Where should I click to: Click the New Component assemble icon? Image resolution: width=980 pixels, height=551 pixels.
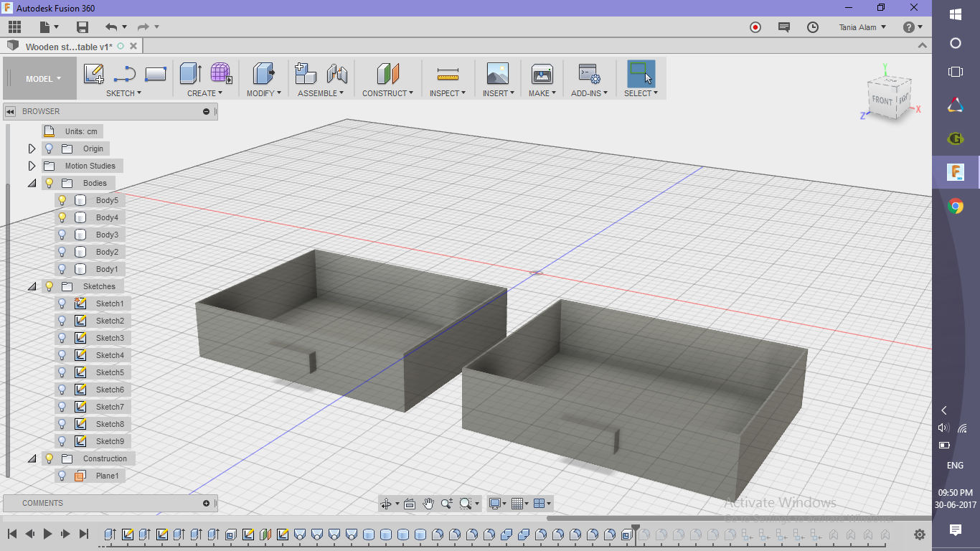pyautogui.click(x=306, y=73)
